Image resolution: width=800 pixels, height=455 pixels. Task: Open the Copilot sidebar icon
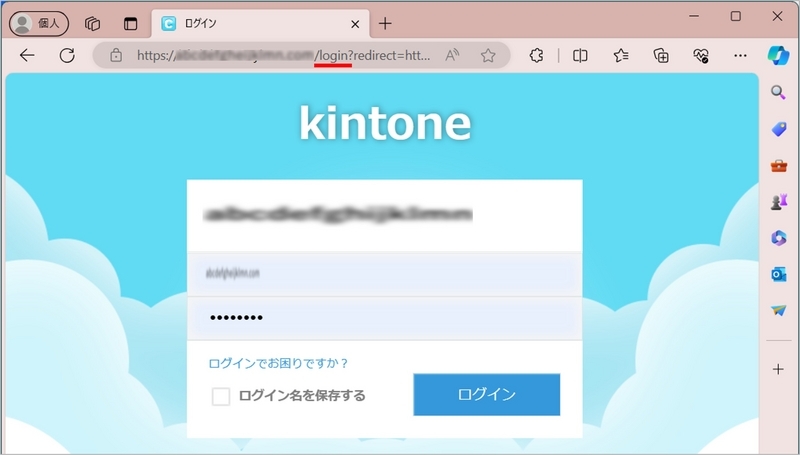pos(779,55)
